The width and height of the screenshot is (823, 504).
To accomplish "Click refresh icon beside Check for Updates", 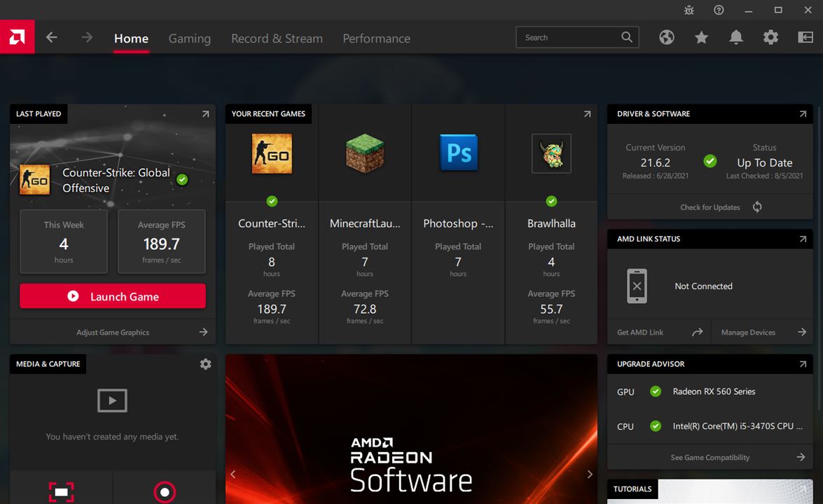I will pos(757,207).
